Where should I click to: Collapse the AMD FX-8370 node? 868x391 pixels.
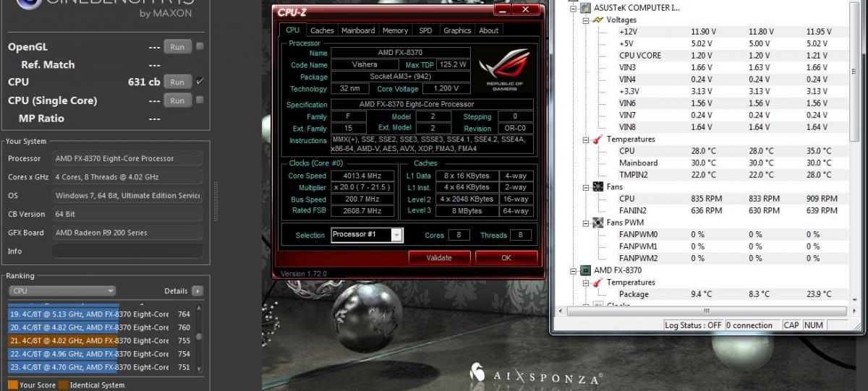pos(574,270)
